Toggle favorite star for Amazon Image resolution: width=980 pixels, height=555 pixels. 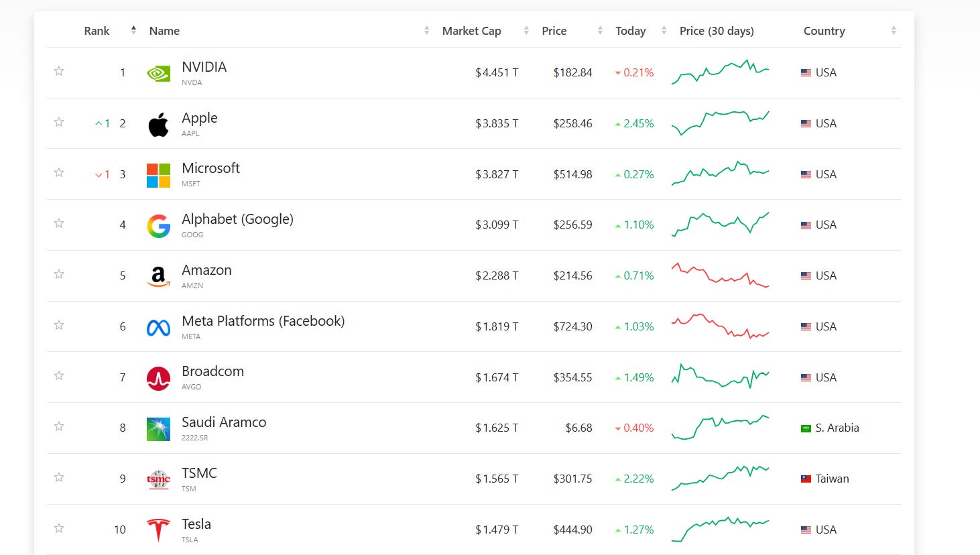tap(59, 274)
